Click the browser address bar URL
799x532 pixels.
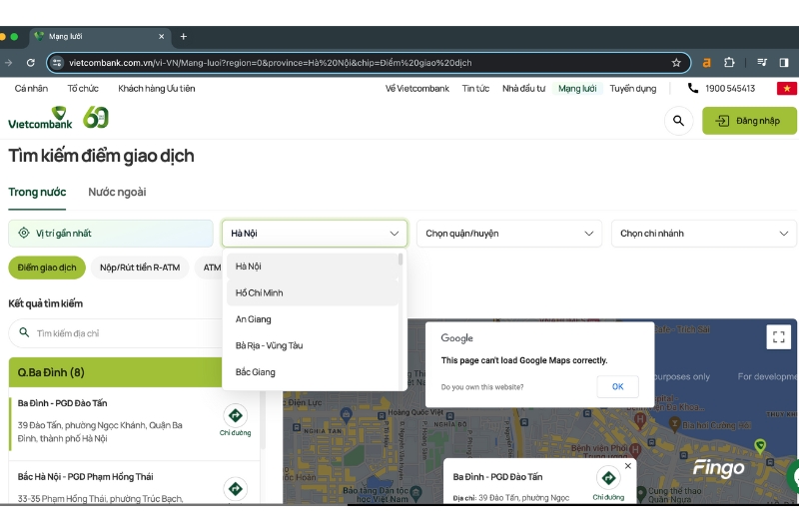[270, 63]
